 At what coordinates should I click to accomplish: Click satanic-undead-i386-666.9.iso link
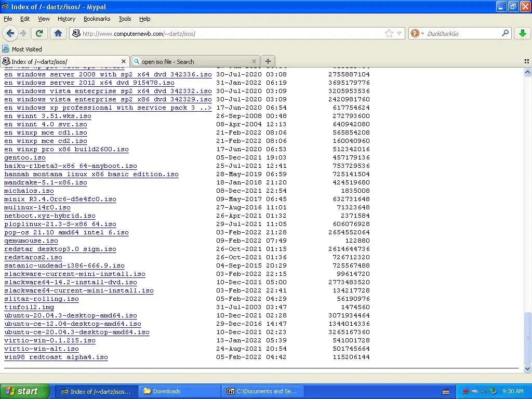[x=64, y=265]
